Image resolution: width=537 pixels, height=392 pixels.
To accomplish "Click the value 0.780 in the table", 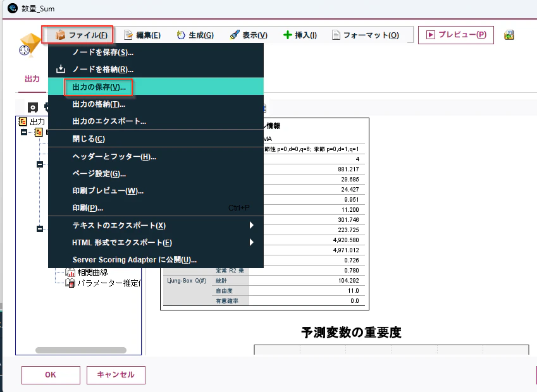I will coord(352,271).
